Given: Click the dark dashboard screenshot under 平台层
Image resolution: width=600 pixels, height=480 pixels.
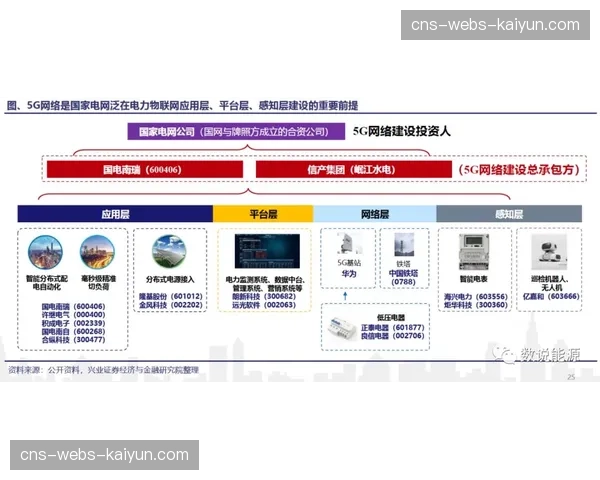Looking at the screenshot, I should click(267, 251).
